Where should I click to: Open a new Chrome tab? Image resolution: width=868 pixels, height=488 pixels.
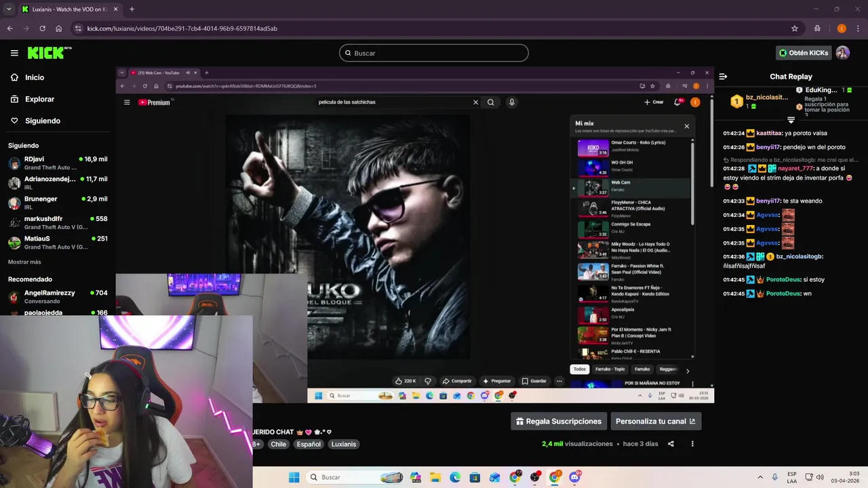pyautogui.click(x=132, y=9)
